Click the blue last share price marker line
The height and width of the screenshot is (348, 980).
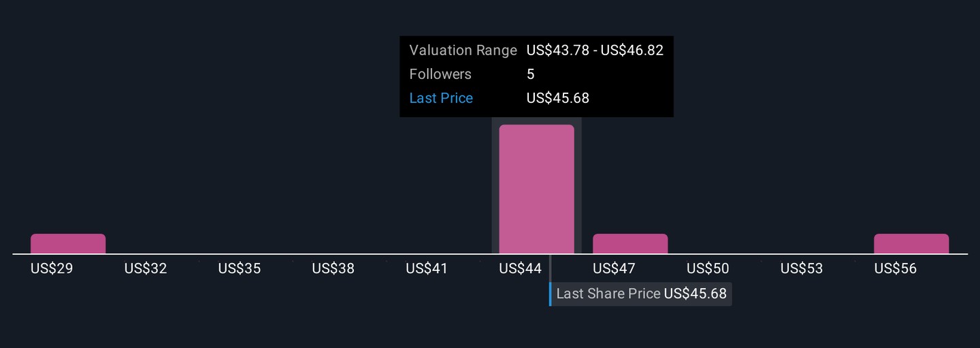click(x=551, y=294)
